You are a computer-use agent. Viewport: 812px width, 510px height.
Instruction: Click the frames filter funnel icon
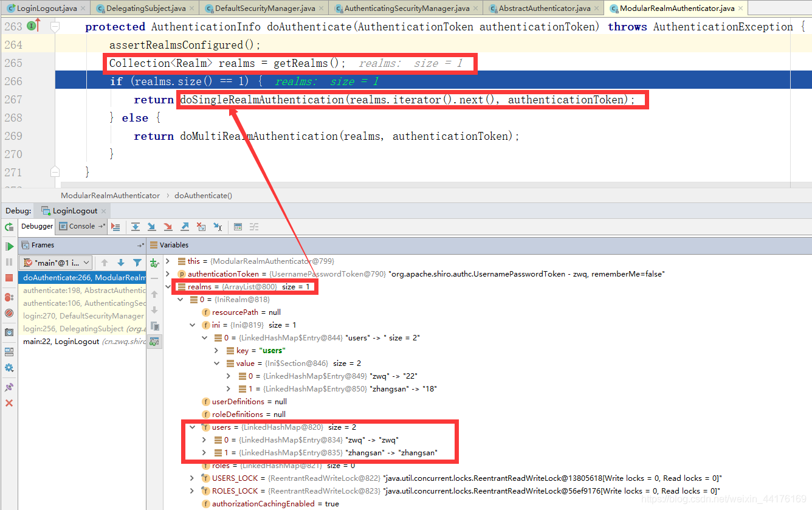coord(137,263)
